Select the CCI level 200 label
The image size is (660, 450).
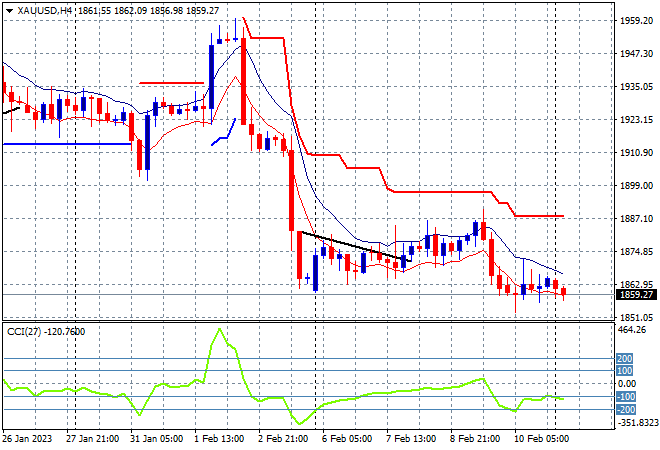624,359
